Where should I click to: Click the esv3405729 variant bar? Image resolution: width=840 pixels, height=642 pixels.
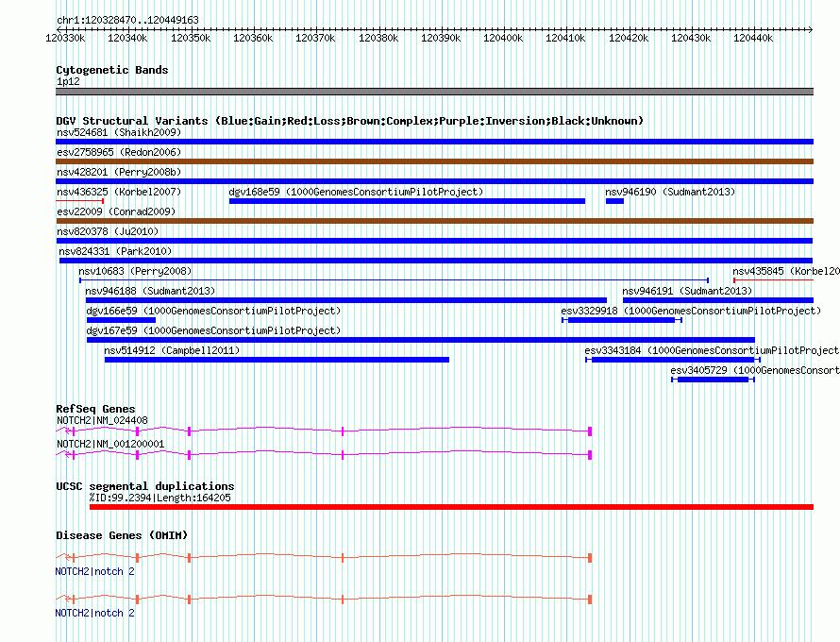[713, 380]
